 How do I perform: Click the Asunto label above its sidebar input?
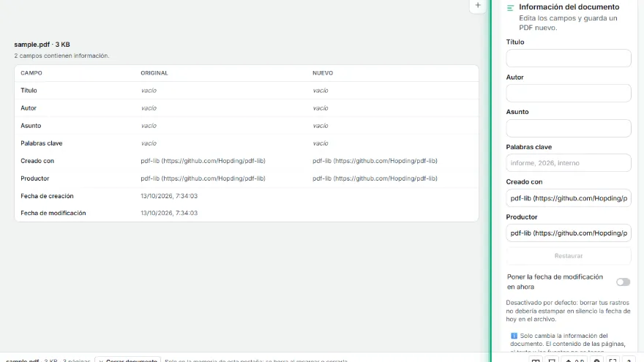point(517,112)
